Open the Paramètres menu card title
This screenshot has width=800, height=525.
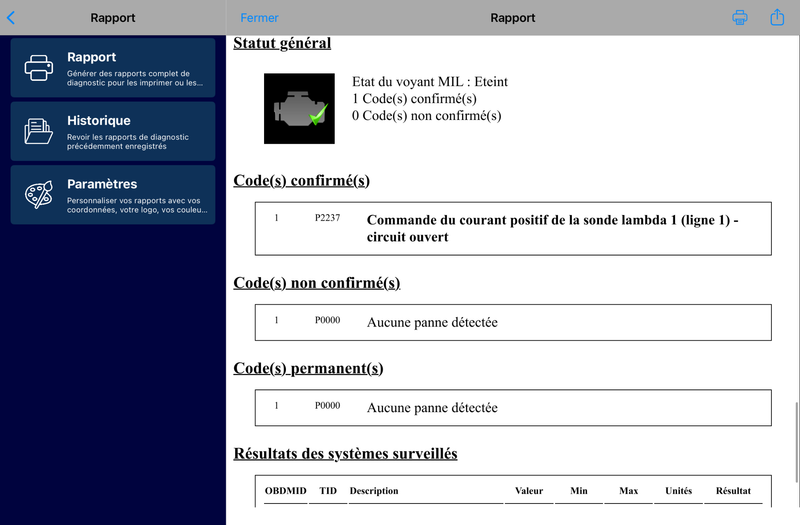tap(102, 184)
